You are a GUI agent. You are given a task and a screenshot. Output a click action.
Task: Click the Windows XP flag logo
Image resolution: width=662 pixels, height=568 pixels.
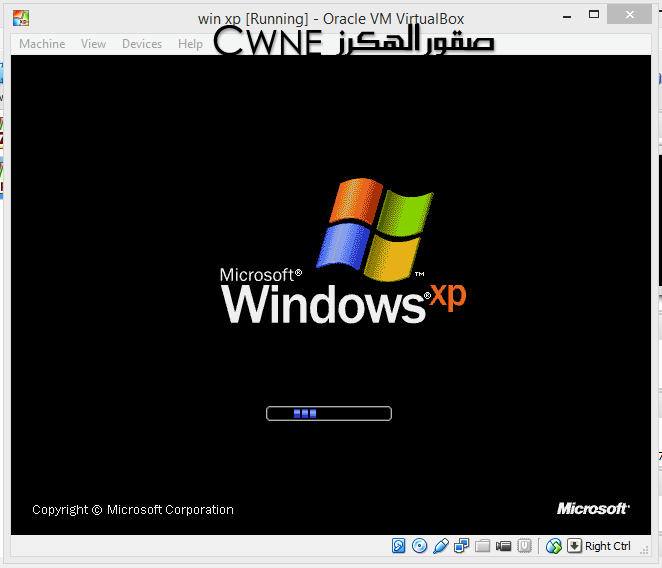pyautogui.click(x=375, y=229)
